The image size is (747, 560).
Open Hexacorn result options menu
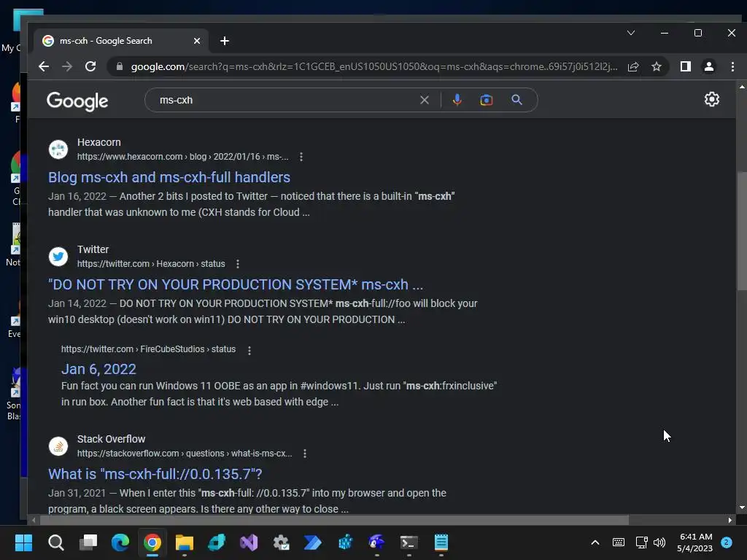pyautogui.click(x=301, y=157)
